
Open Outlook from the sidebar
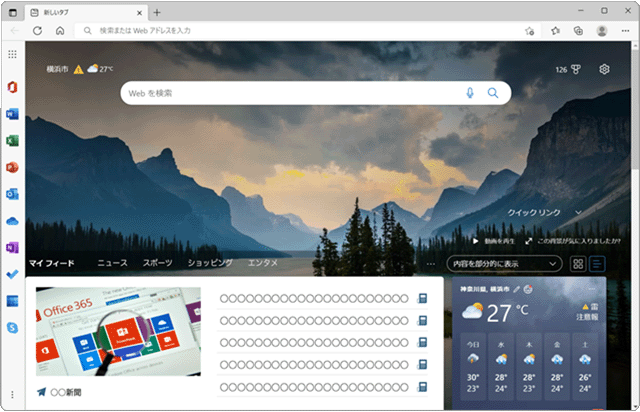pos(12,194)
